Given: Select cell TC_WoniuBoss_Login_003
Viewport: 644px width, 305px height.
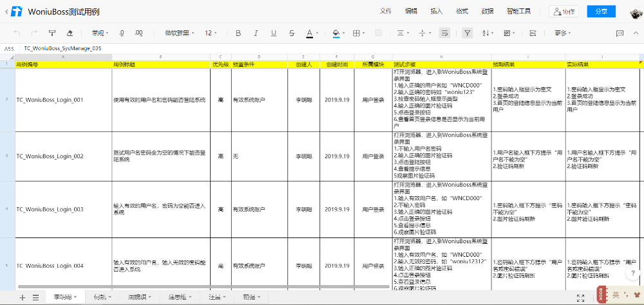Looking at the screenshot, I should click(64, 209).
